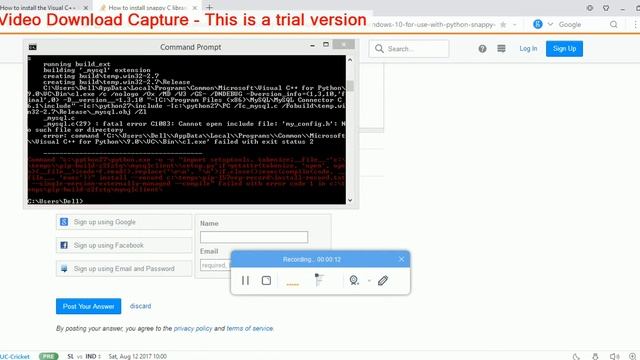Click the round settings icon in title bar

(590, 8)
